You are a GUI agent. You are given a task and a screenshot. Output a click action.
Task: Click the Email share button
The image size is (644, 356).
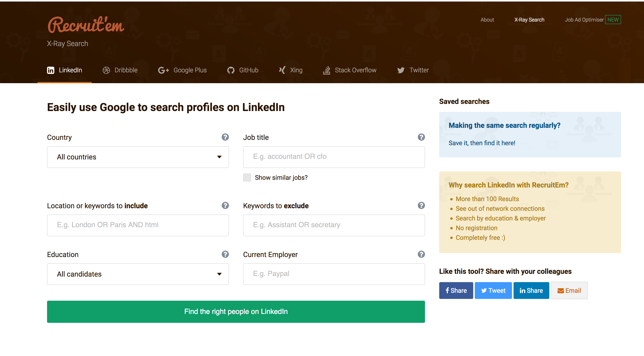(x=569, y=290)
